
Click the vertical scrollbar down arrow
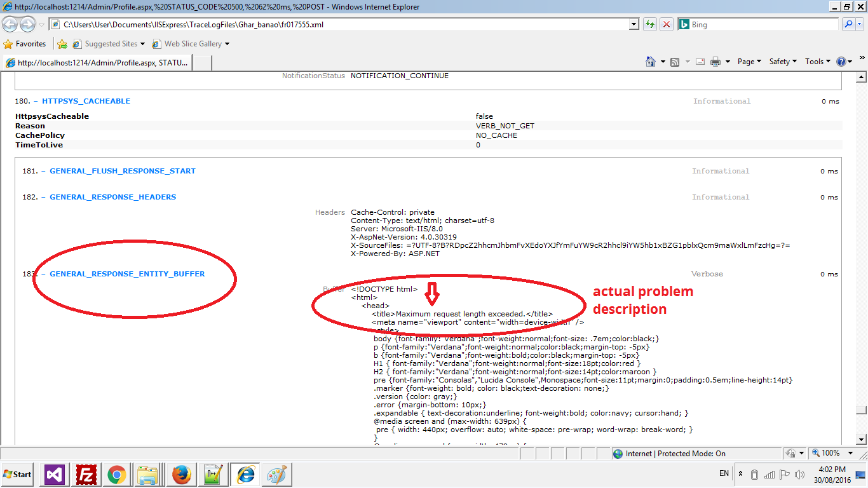(x=862, y=439)
